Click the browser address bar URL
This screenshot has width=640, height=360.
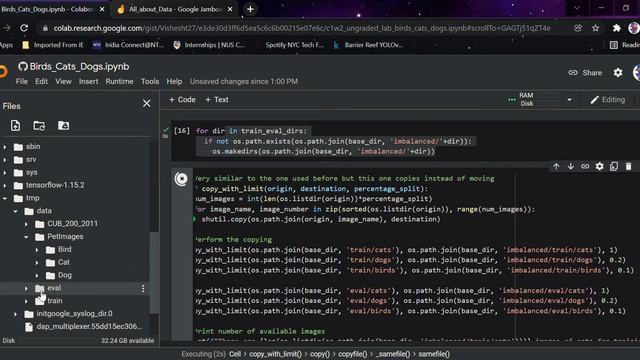302,28
